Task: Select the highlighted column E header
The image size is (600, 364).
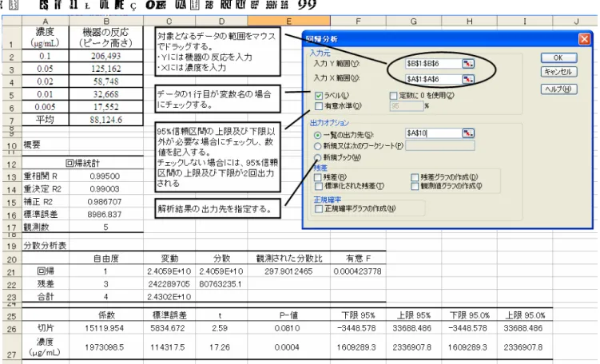Action: click(289, 21)
